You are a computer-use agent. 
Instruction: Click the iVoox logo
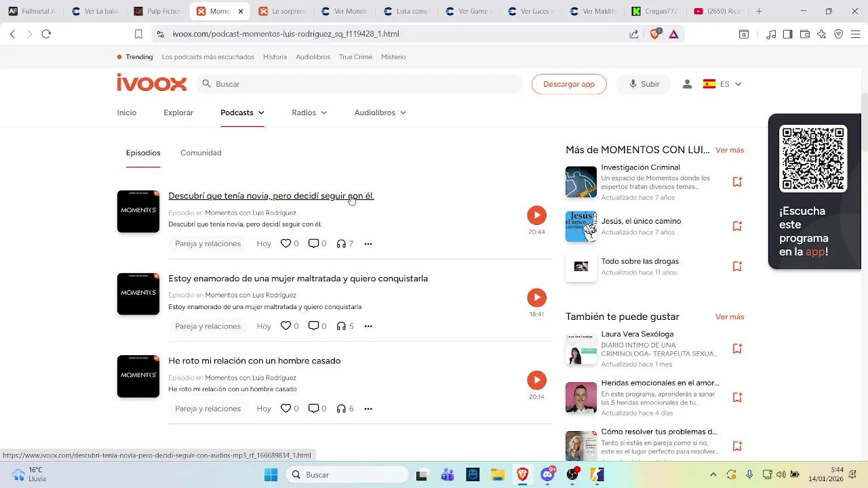151,83
